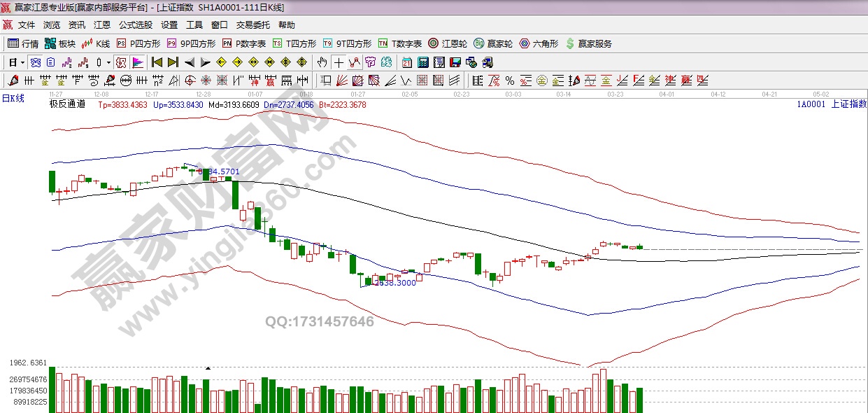The height and width of the screenshot is (413, 868).
Task: Open the 赢 application system menu
Action: pyautogui.click(x=8, y=24)
